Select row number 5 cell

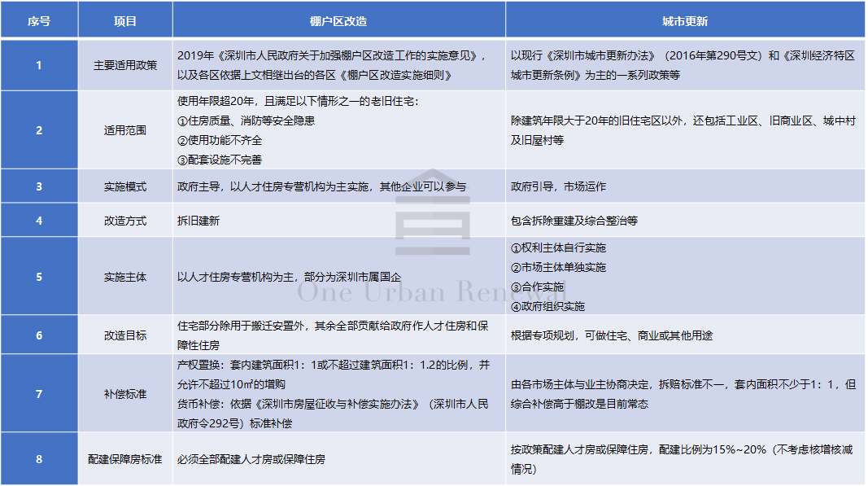(39, 277)
